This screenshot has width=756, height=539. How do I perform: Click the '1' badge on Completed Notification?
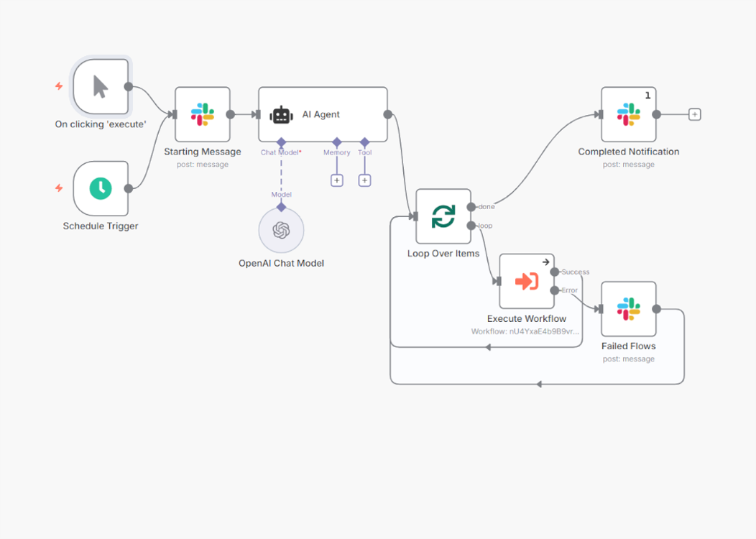tap(648, 96)
